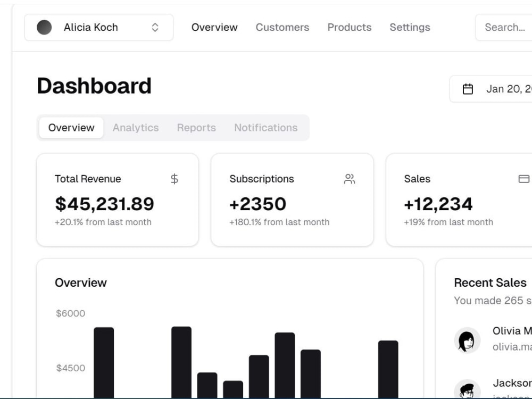
Task: Open the Alicia Koch team switcher
Action: tap(99, 28)
